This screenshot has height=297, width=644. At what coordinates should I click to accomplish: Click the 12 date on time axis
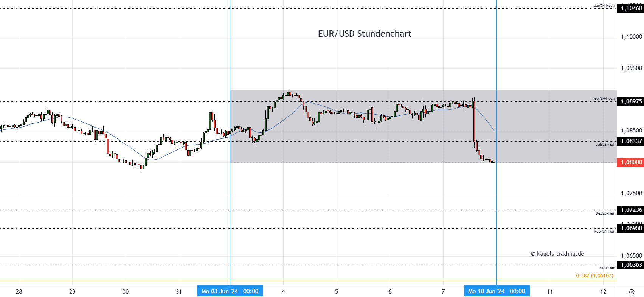coord(603,292)
